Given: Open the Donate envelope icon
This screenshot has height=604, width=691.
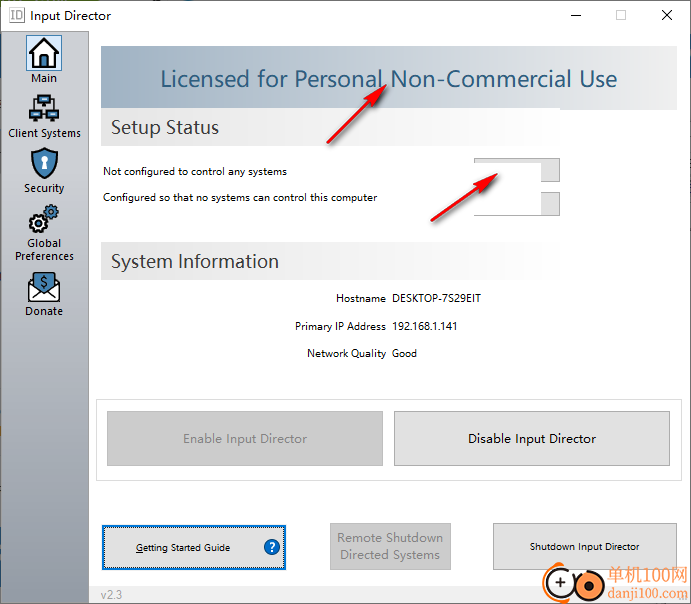Looking at the screenshot, I should (x=44, y=287).
